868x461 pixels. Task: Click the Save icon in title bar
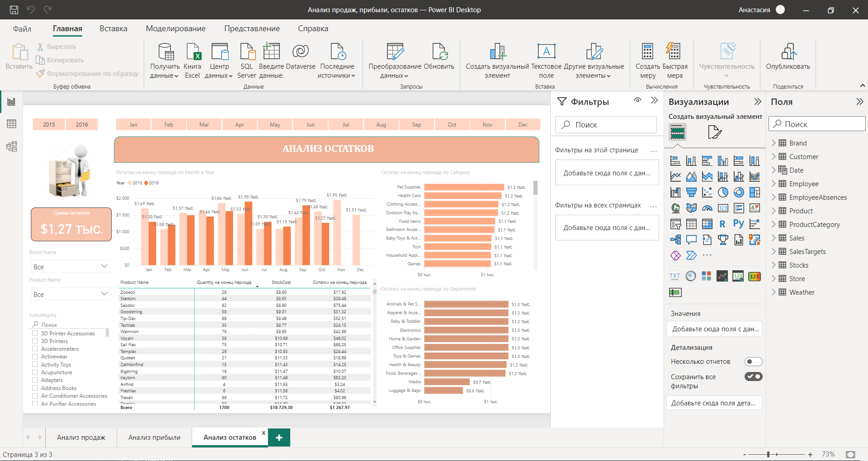(x=14, y=9)
